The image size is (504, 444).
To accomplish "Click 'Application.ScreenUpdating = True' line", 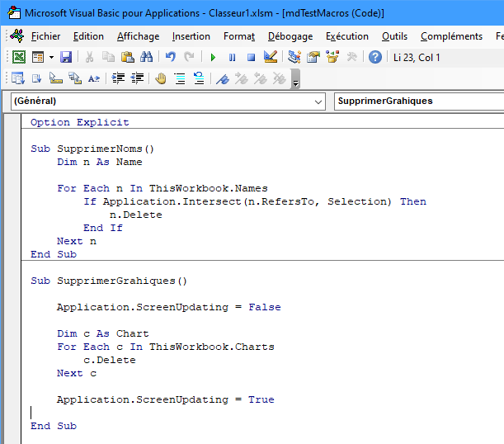I will pos(166,399).
